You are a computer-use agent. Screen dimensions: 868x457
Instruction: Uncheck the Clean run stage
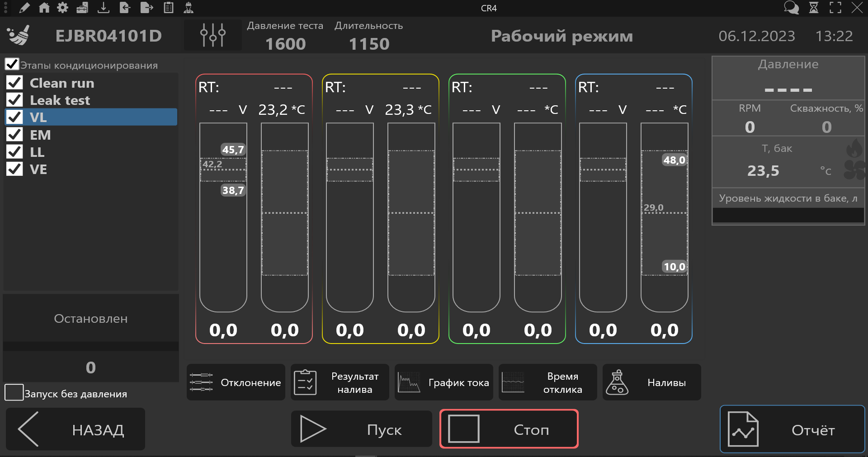pyautogui.click(x=15, y=83)
